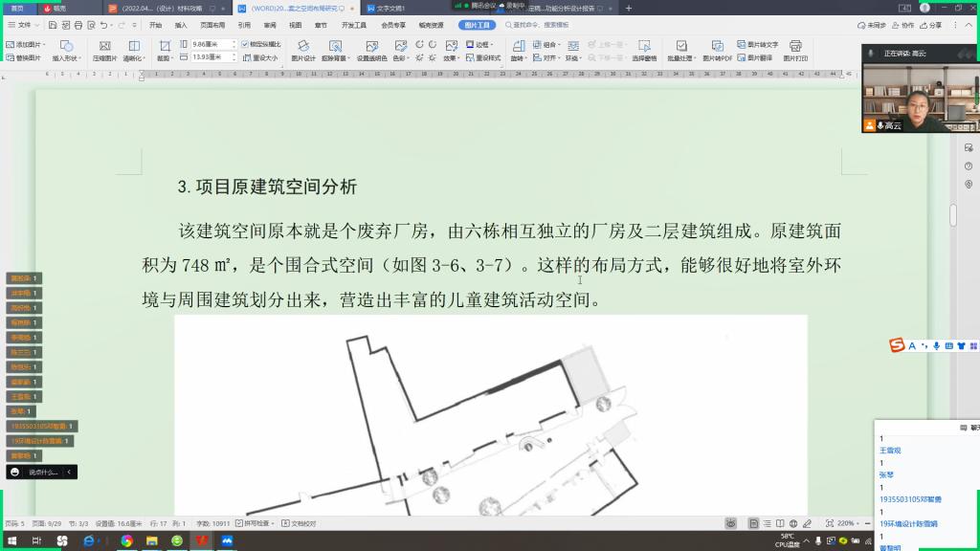Click the Save icon in the quick toolbar
This screenshot has width=980, height=551.
point(53,25)
